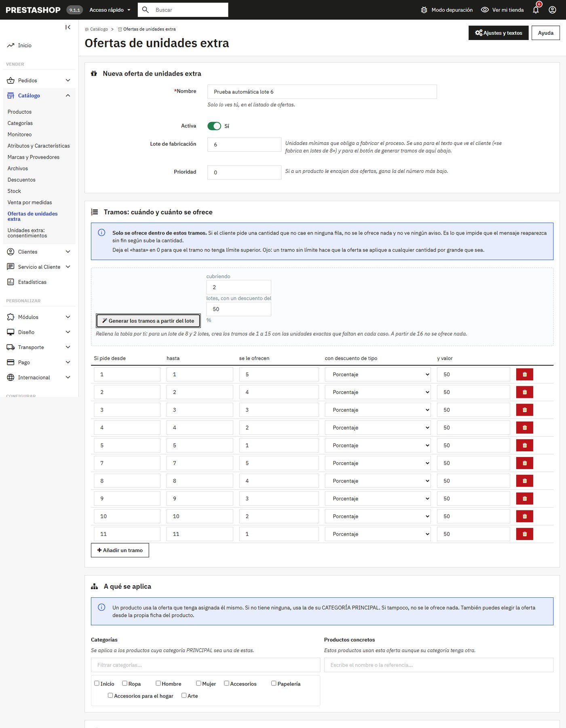The height and width of the screenshot is (728, 566).
Task: Delete the tramo row starting at 8
Action: coord(524,481)
